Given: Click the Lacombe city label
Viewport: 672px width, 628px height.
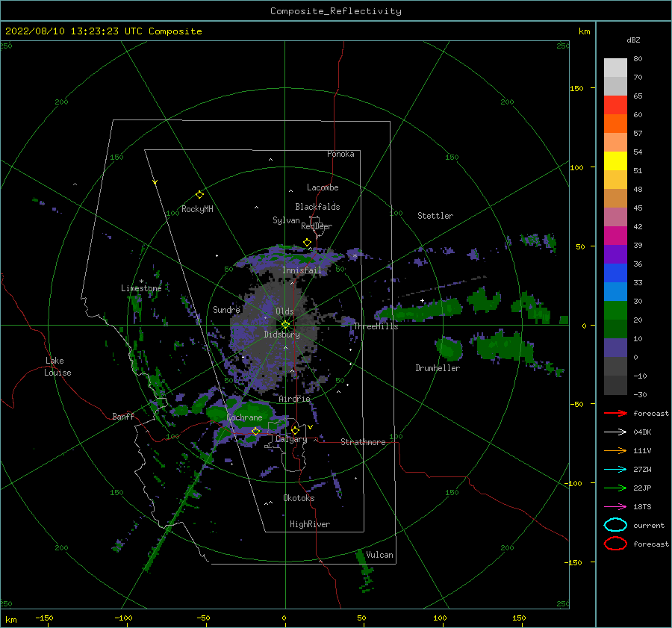Looking at the screenshot, I should point(323,187).
